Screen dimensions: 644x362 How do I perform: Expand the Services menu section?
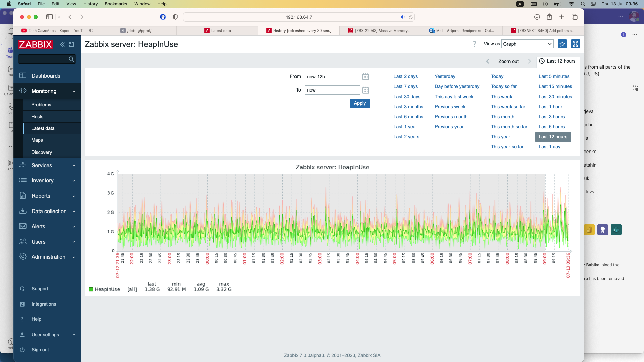(74, 166)
